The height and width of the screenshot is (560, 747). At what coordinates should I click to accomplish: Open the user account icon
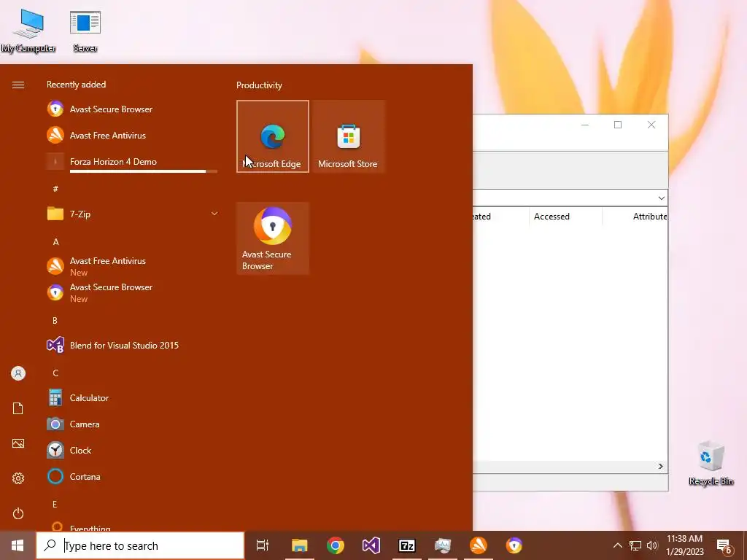pyautogui.click(x=18, y=373)
